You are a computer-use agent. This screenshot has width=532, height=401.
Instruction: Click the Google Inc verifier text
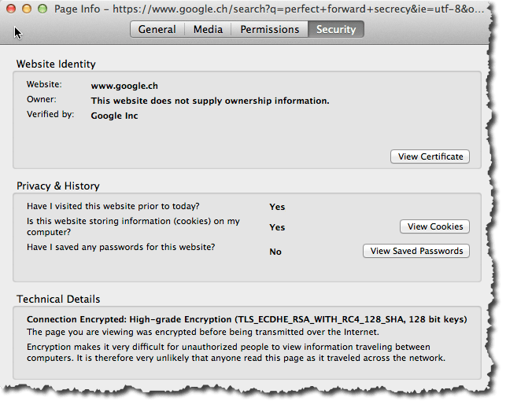pyautogui.click(x=114, y=116)
